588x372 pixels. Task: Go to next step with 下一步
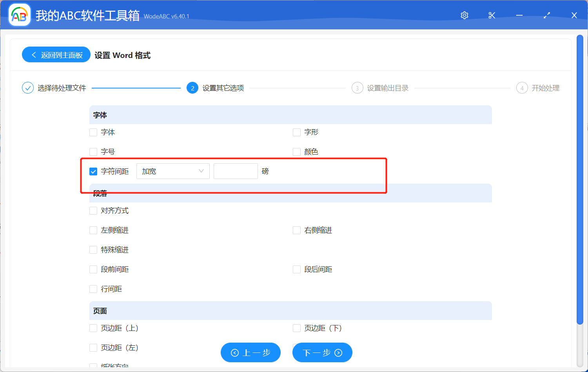[x=322, y=353]
